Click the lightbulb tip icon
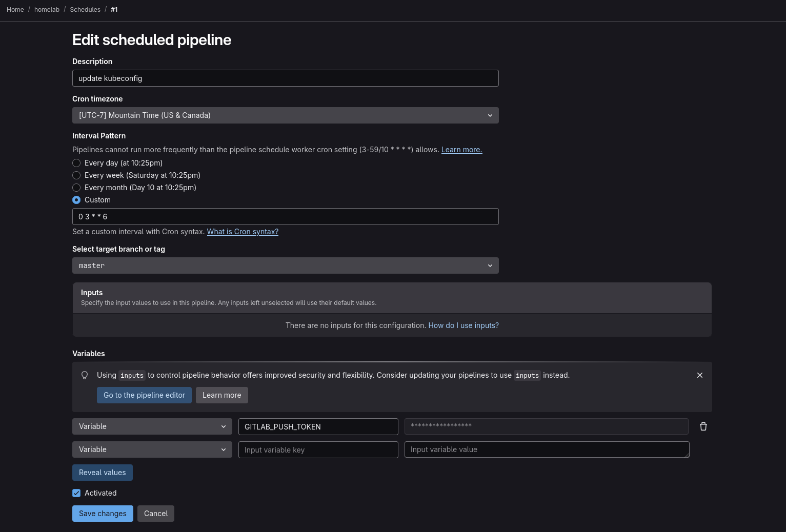The height and width of the screenshot is (532, 786). point(85,375)
